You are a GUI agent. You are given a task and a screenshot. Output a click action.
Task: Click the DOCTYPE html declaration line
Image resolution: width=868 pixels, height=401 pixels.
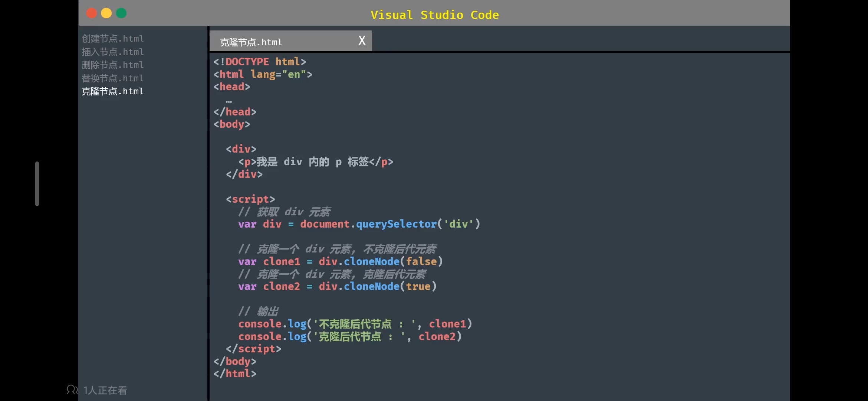260,62
